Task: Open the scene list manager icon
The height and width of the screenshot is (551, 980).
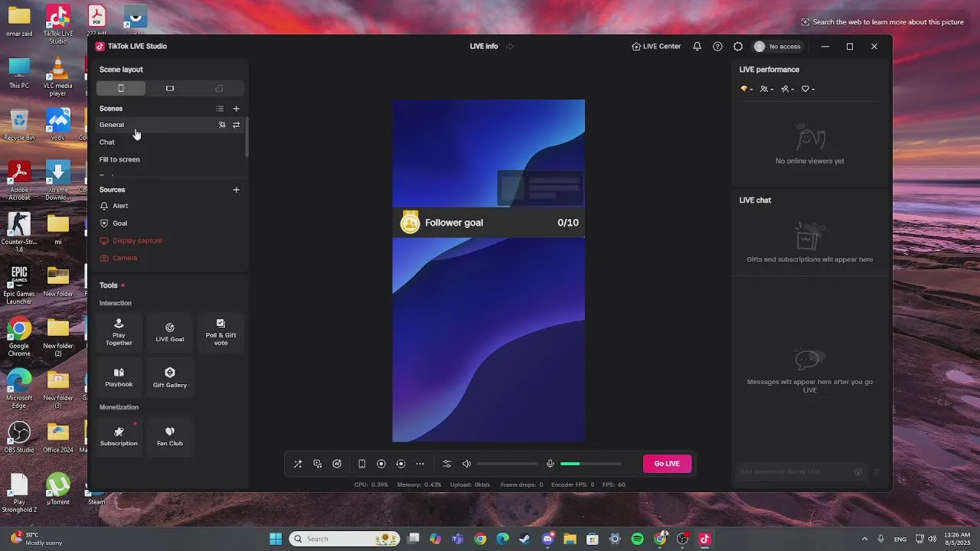Action: point(220,109)
